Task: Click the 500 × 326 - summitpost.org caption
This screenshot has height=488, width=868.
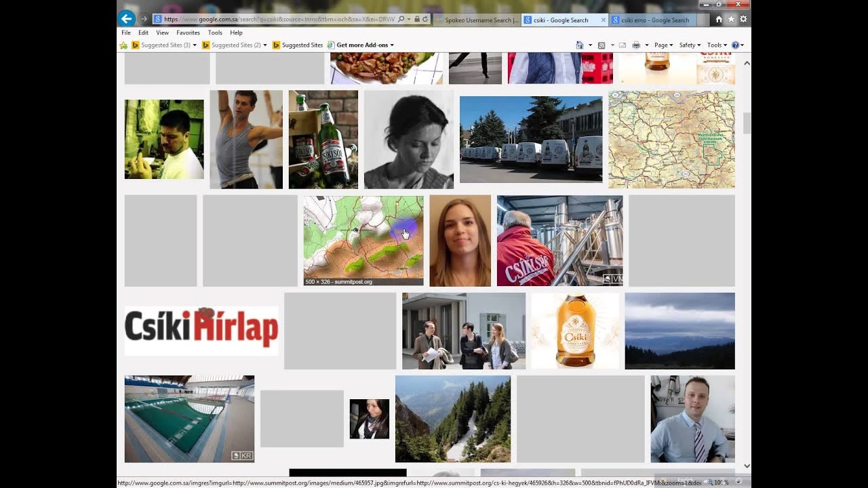Action: (x=338, y=282)
